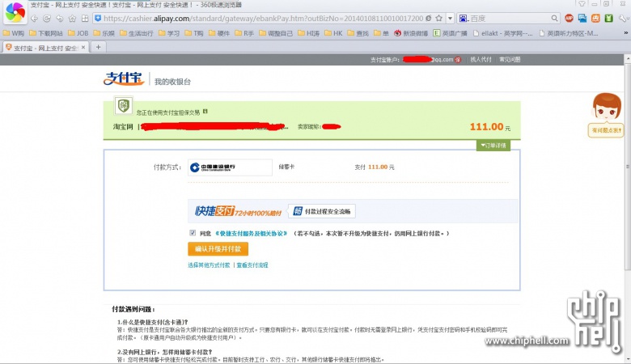Switch browser engine with the 'e' icon
Viewport: 631px width, 364px height.
pos(429,18)
